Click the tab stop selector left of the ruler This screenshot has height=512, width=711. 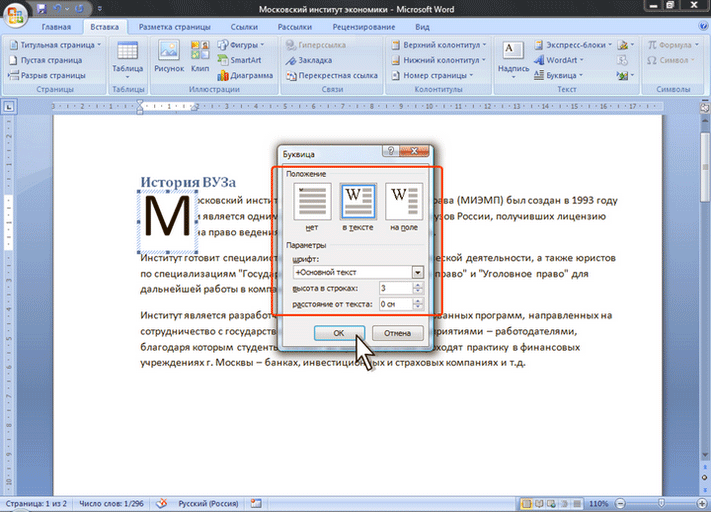tap(9, 107)
